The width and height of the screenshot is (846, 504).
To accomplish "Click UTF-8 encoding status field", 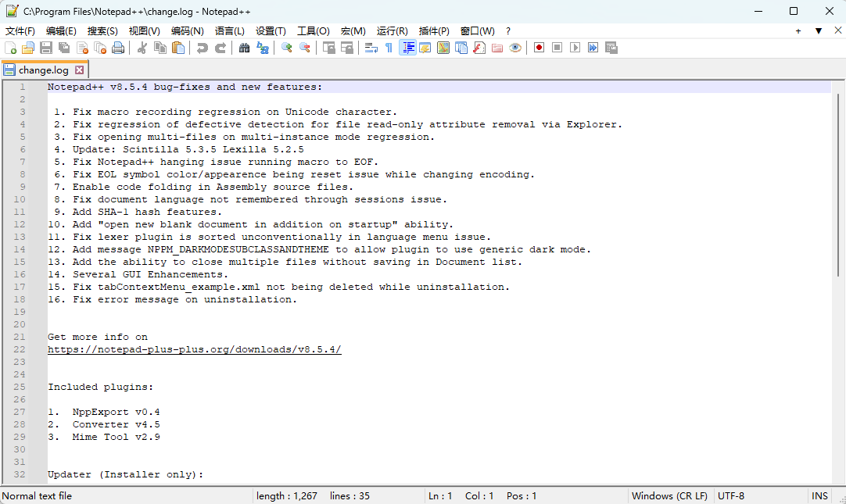I will [731, 496].
